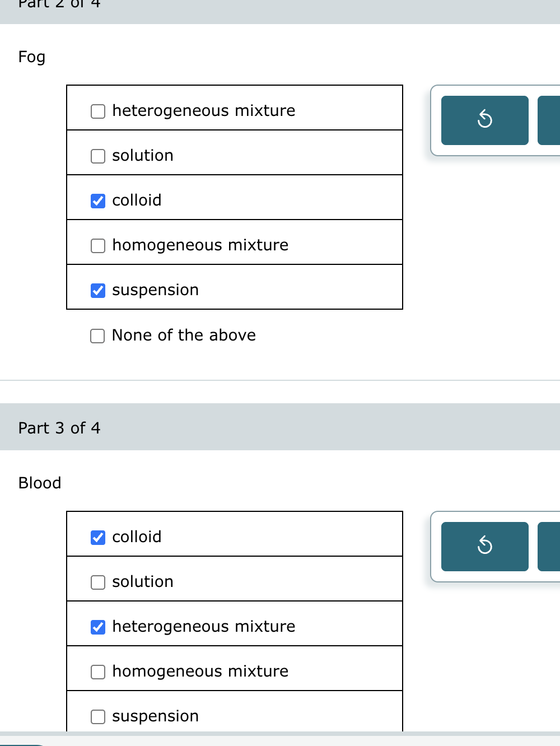Click the circular arrow in the top answer panel

(x=484, y=120)
